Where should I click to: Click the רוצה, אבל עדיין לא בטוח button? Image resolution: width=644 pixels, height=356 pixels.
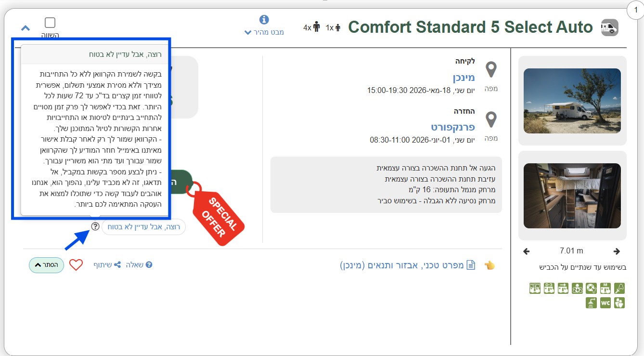coord(143,226)
